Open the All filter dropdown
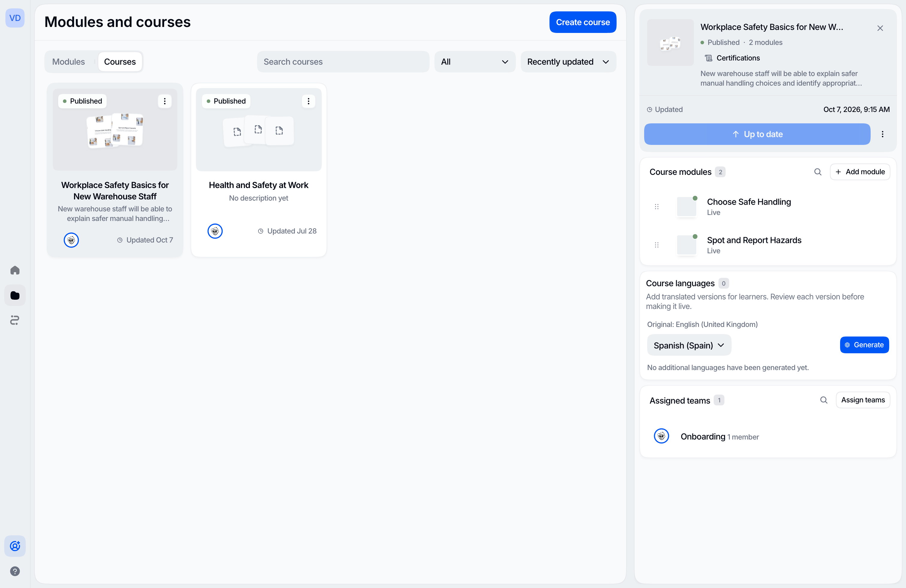 click(x=475, y=62)
